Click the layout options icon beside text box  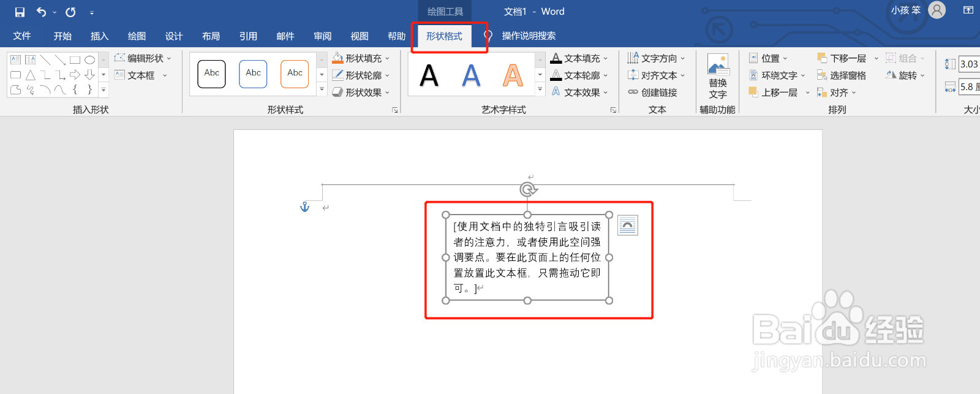pos(628,225)
